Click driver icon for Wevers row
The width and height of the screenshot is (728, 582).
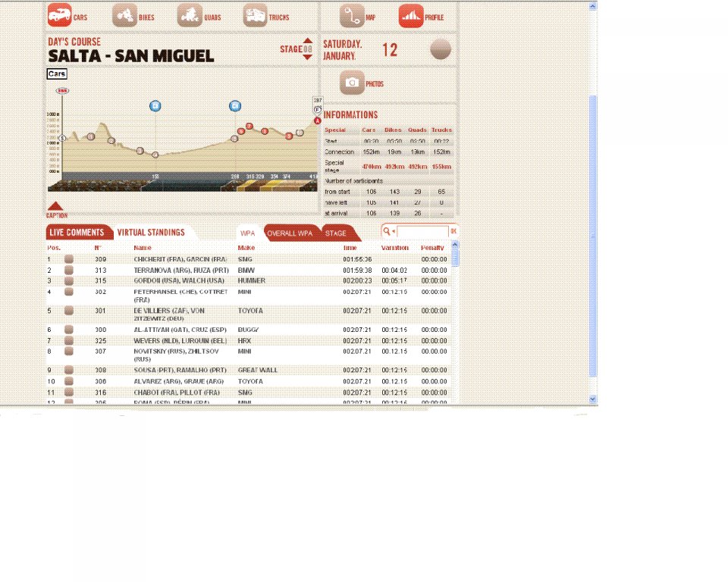click(69, 341)
